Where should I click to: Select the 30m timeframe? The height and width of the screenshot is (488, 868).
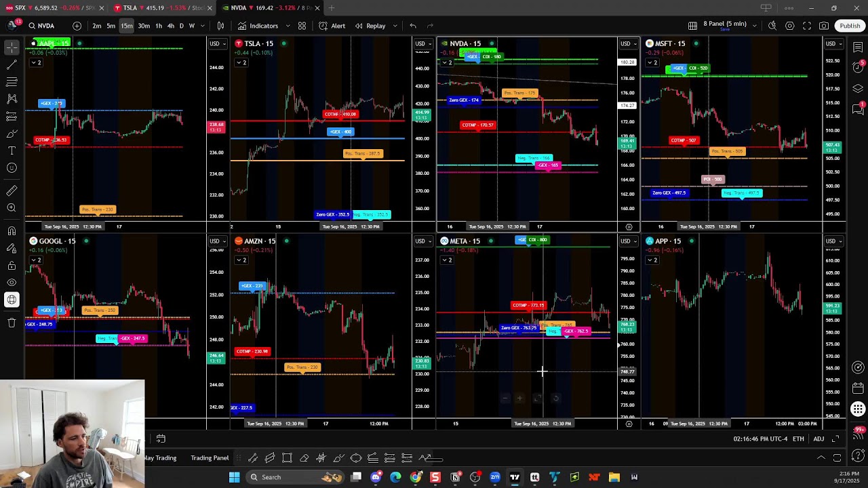(144, 26)
